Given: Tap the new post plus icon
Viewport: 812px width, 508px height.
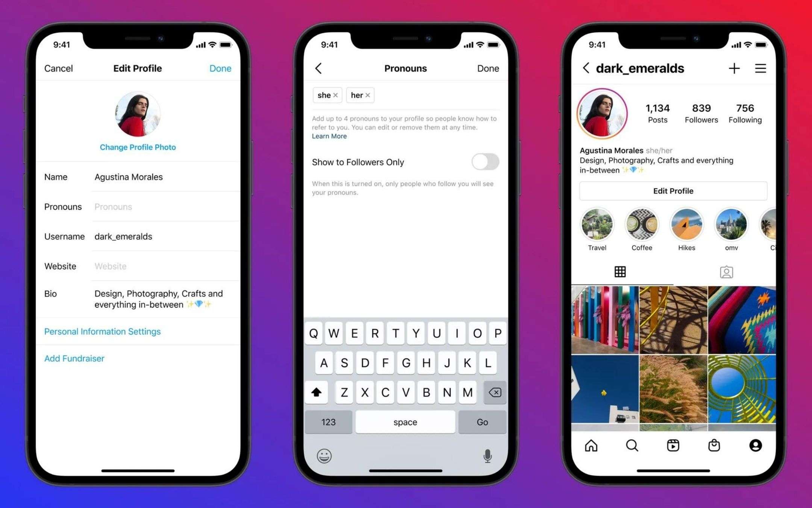Looking at the screenshot, I should (733, 69).
